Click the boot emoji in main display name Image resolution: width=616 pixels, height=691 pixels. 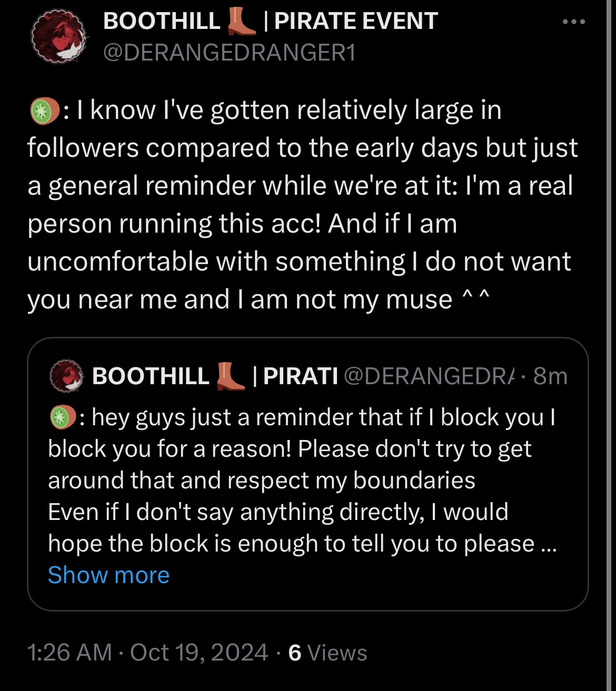241,21
